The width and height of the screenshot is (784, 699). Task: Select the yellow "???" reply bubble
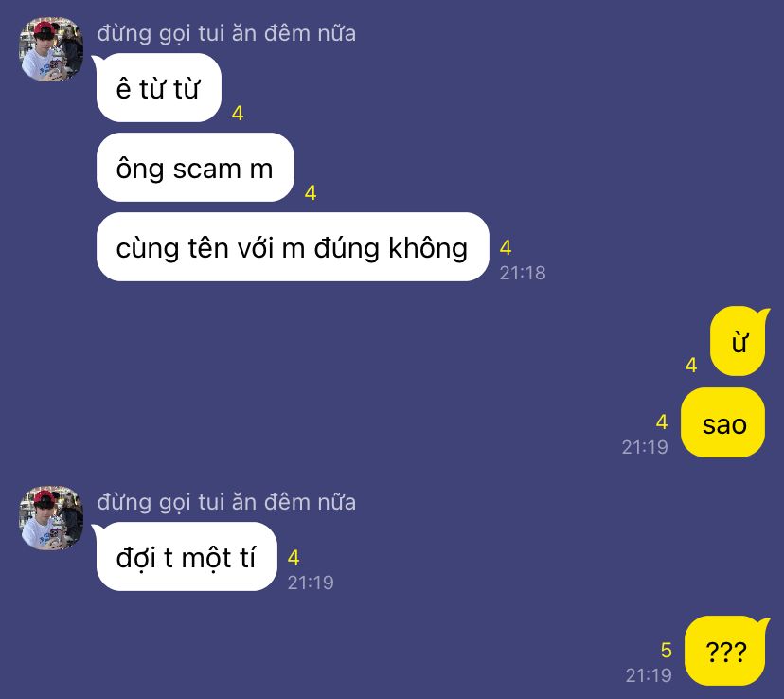tap(726, 651)
